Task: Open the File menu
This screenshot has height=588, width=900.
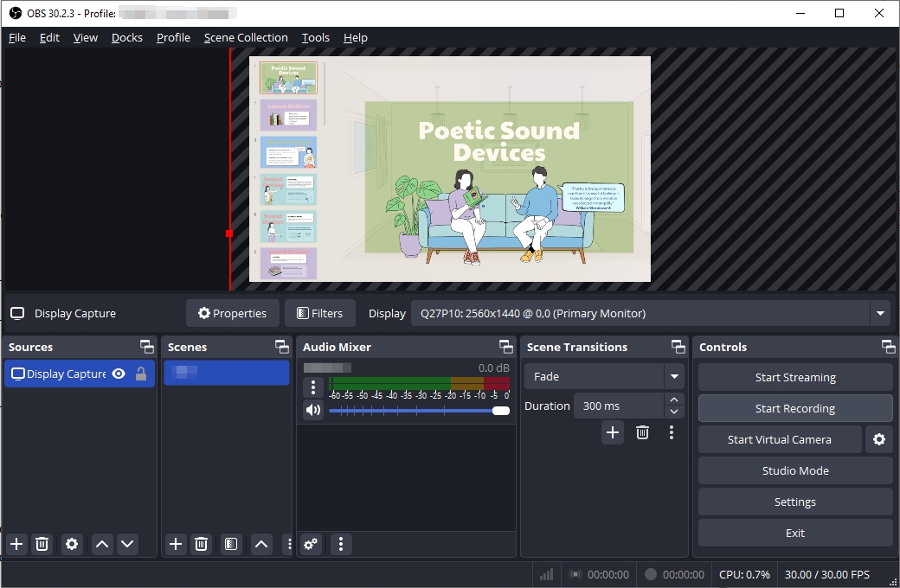Action: pyautogui.click(x=17, y=37)
